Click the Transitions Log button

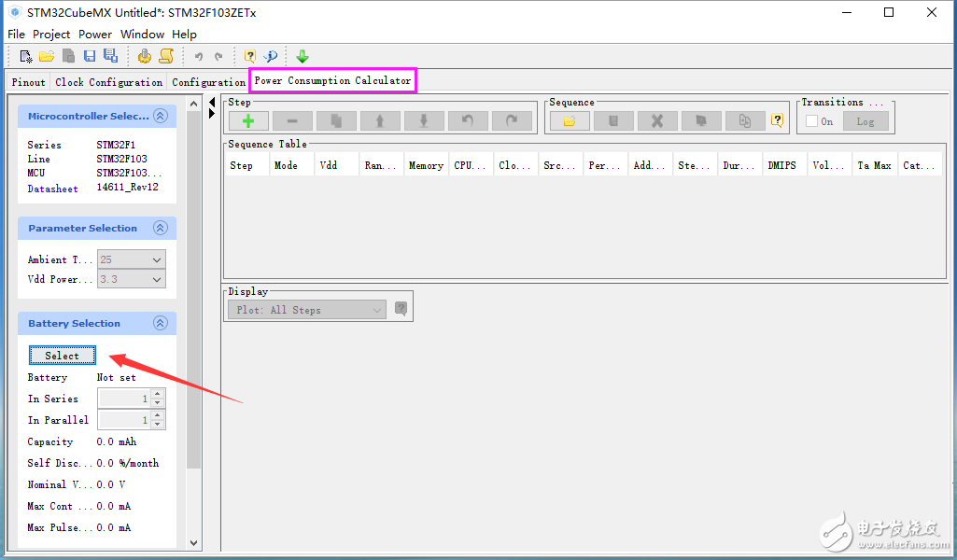pyautogui.click(x=866, y=121)
